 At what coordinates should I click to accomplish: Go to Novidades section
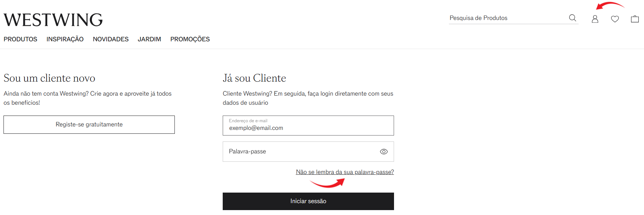111,39
